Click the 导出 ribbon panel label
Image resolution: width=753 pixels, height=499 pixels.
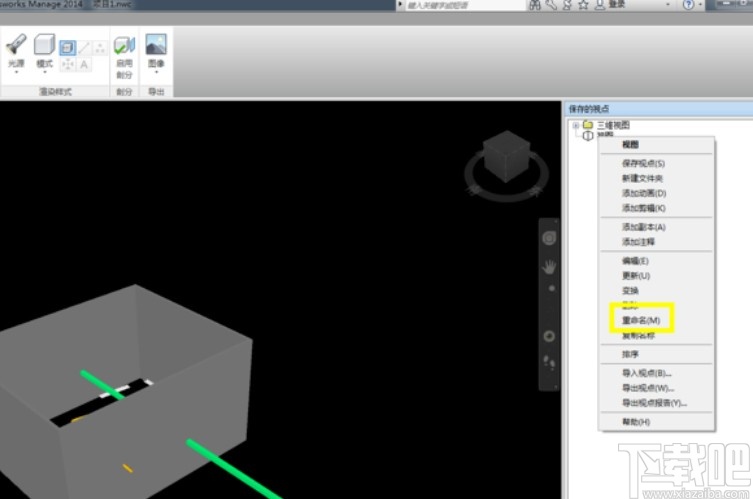click(156, 91)
